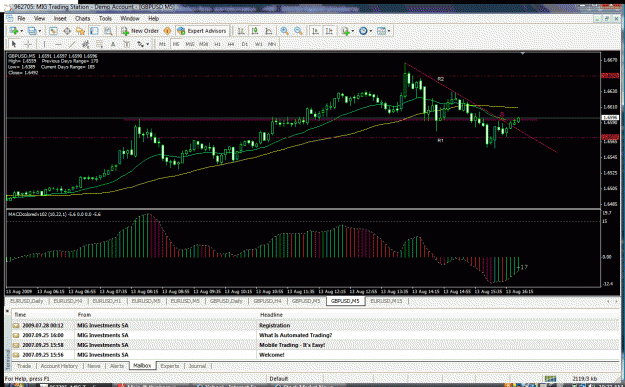Viewport: 625px width, 387px height.
Task: Click the Templates icon
Action: tap(381, 31)
